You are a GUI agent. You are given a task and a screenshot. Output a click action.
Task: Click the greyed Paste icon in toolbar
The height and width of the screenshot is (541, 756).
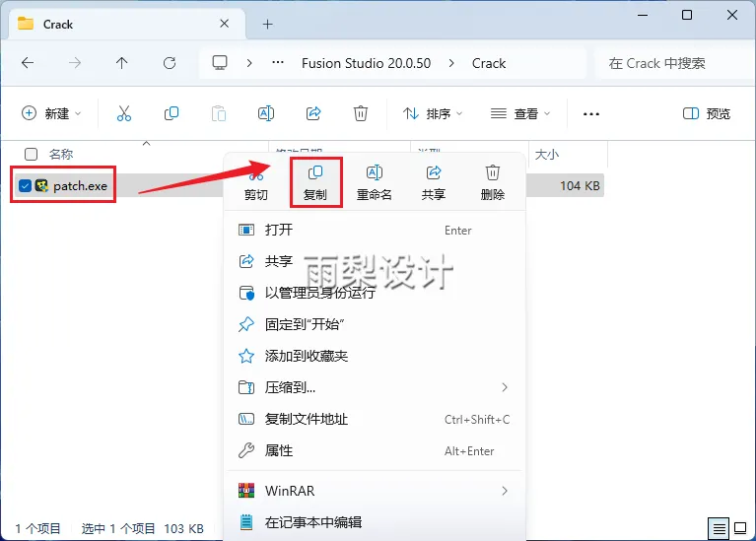219,113
